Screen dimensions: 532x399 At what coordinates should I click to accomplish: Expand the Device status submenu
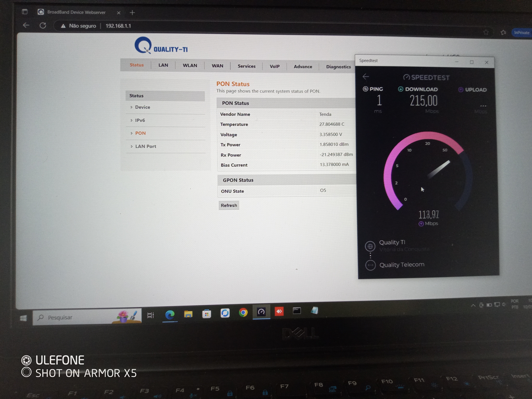pos(142,107)
